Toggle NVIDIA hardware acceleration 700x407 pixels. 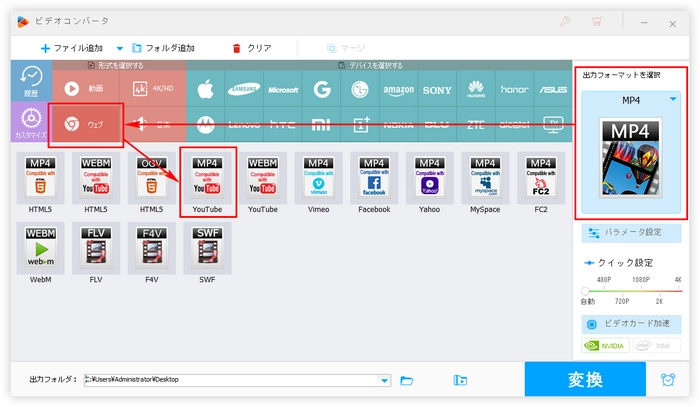tap(606, 346)
